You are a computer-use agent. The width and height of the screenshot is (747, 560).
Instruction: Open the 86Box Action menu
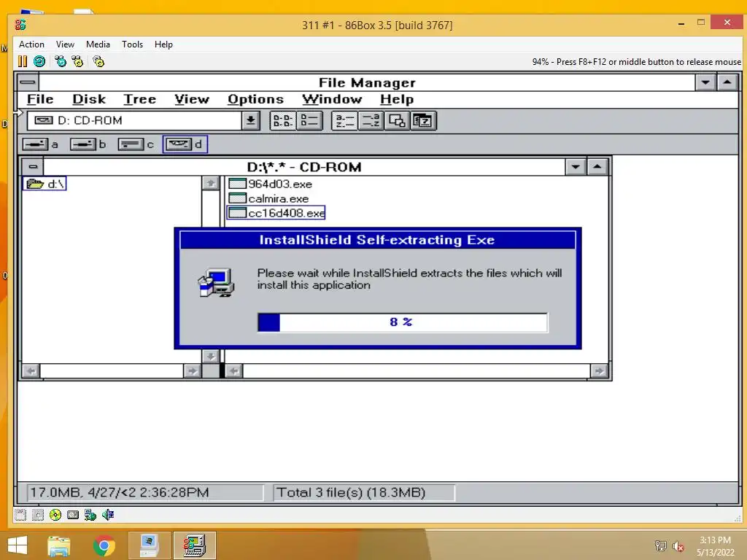(31, 44)
